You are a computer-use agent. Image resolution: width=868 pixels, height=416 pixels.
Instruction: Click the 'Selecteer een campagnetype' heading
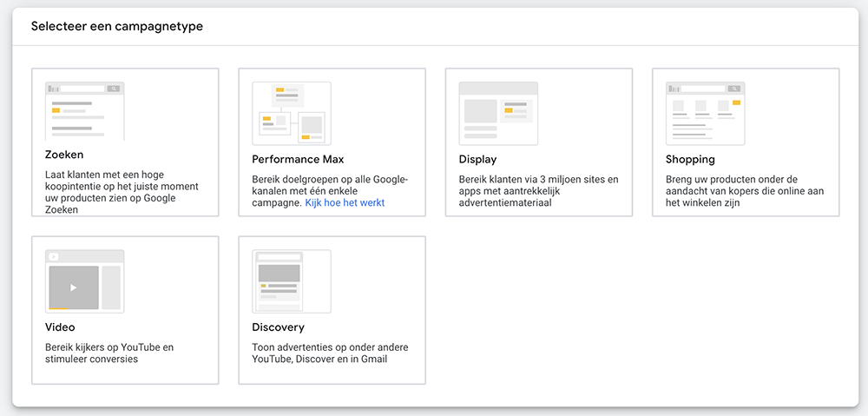[117, 26]
